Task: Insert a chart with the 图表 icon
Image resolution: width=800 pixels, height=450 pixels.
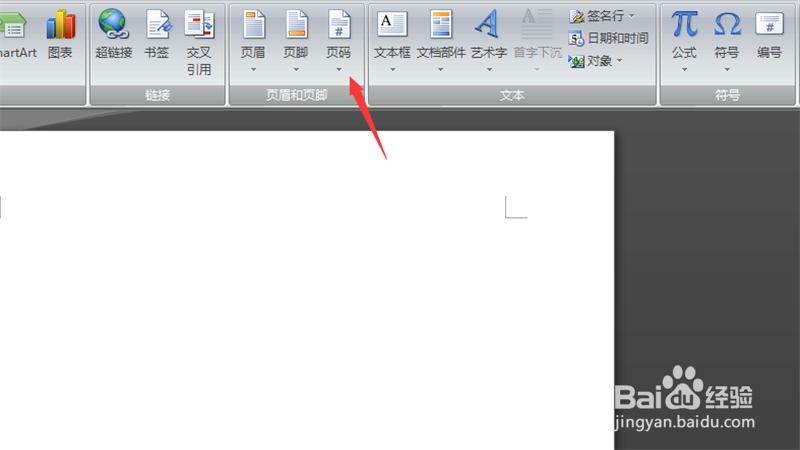Action: [61, 24]
